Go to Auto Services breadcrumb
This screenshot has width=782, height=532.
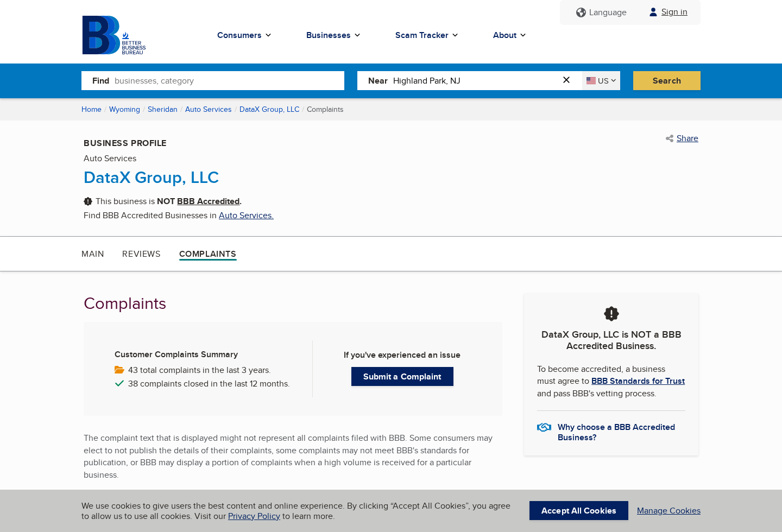tap(208, 110)
